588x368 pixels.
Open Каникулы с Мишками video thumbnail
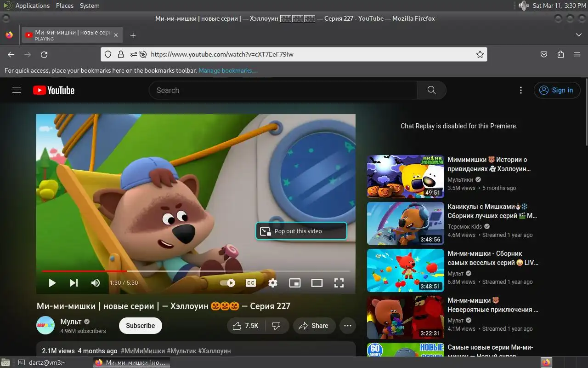click(x=406, y=224)
